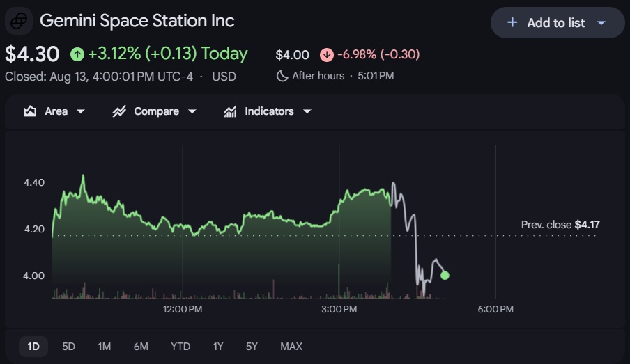
Task: Show the YTD time range
Action: tap(180, 347)
